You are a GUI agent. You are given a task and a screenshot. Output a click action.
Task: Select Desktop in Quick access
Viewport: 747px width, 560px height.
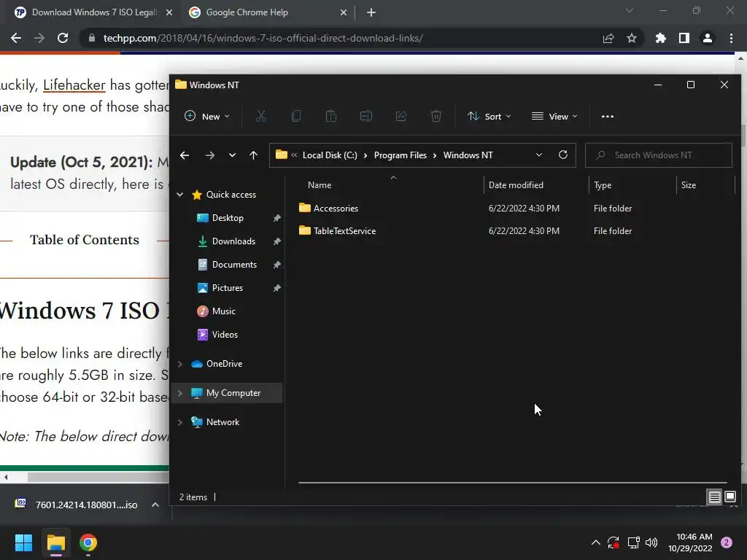[x=228, y=217]
